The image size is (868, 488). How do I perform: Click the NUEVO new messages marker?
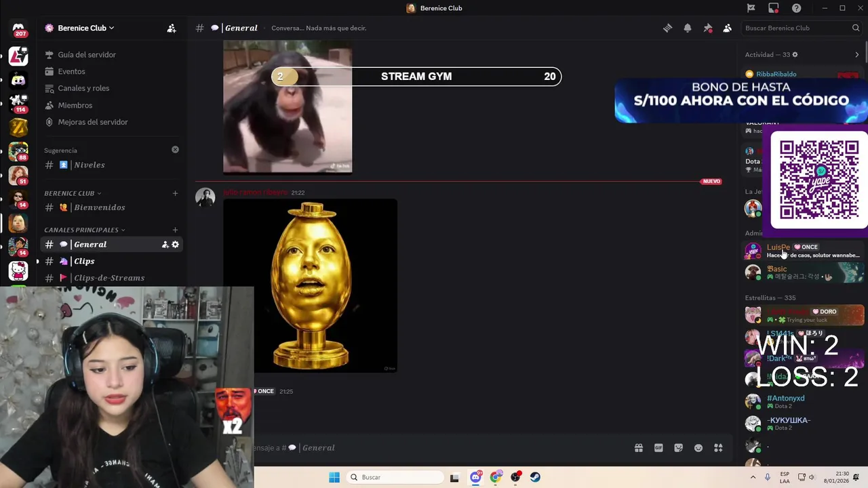pos(711,182)
